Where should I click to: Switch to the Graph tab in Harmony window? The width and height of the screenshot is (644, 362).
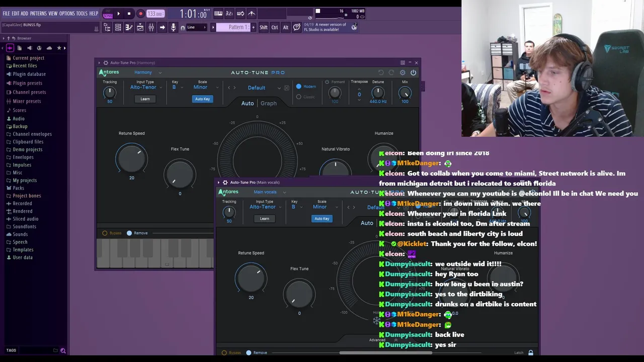(x=268, y=103)
